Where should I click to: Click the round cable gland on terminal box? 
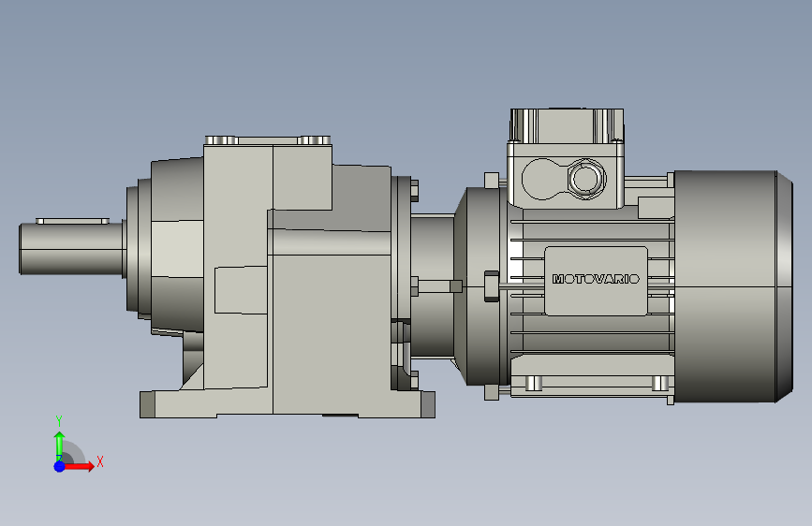coord(586,179)
